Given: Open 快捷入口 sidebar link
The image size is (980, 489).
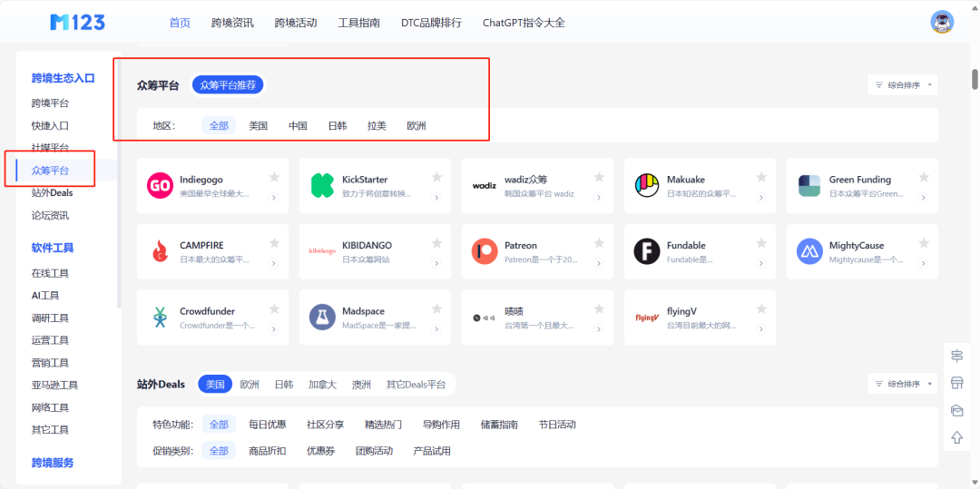Looking at the screenshot, I should tap(51, 125).
